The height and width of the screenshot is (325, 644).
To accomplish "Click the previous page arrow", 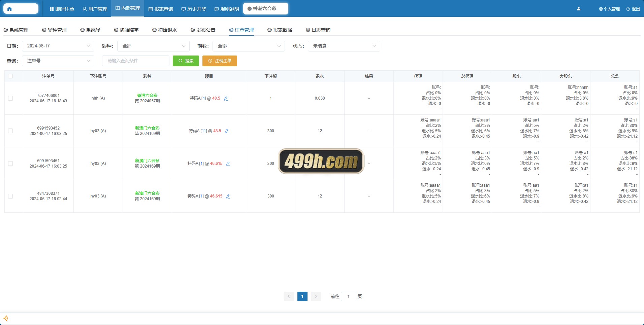I will 289,296.
